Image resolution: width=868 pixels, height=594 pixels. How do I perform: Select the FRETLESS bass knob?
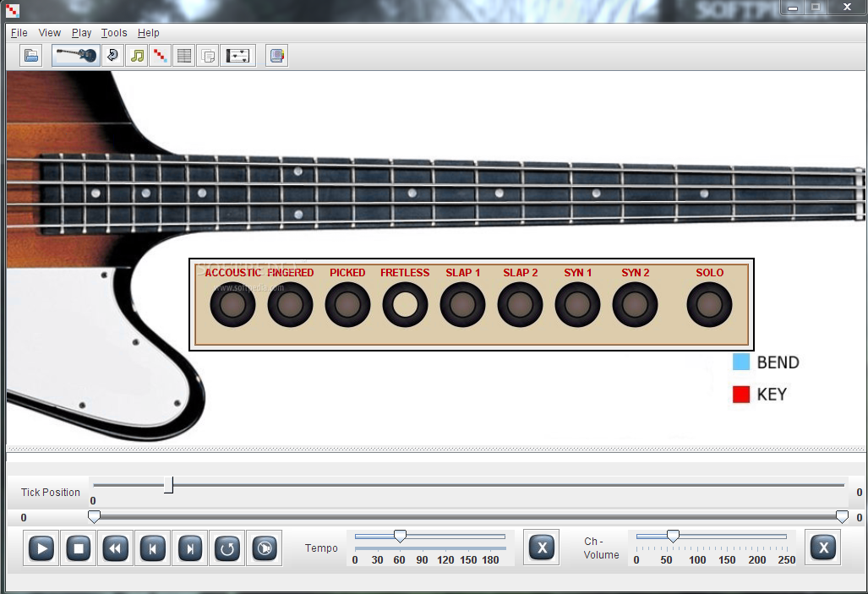pyautogui.click(x=405, y=304)
